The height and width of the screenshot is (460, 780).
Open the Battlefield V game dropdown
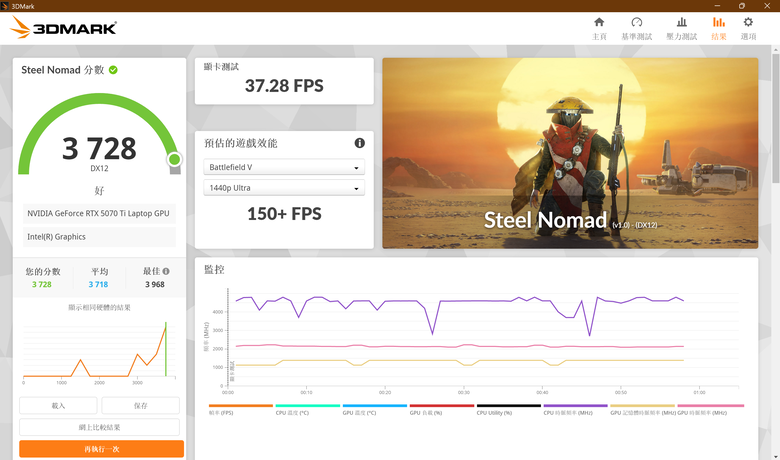pos(284,167)
